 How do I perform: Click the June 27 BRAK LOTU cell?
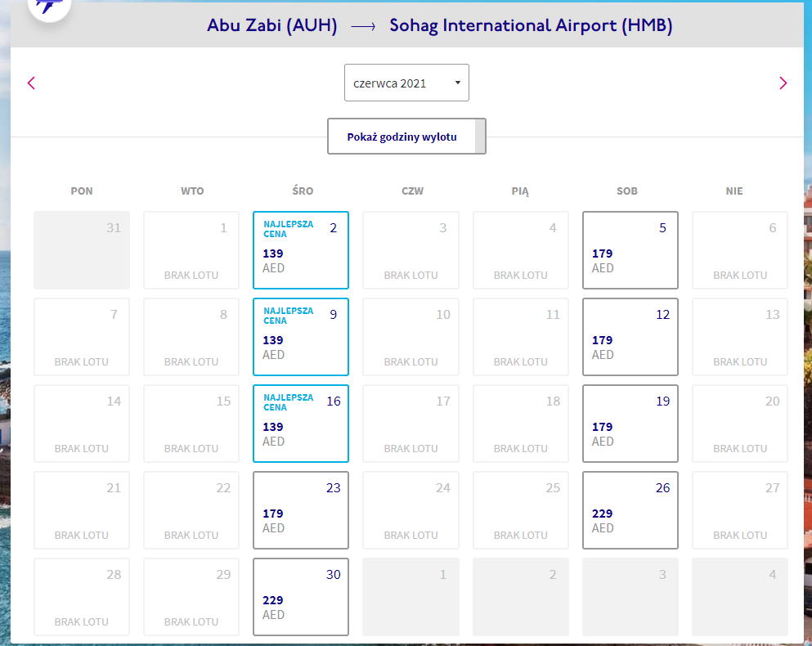(740, 510)
